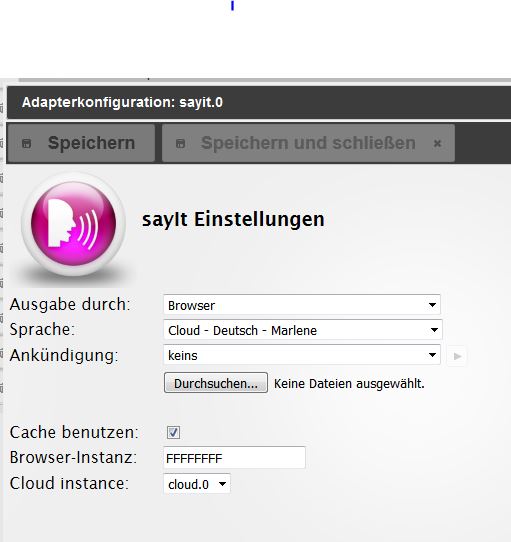The height and width of the screenshot is (542, 511).
Task: Open the Ankündigung dropdown set to keins
Action: click(302, 355)
